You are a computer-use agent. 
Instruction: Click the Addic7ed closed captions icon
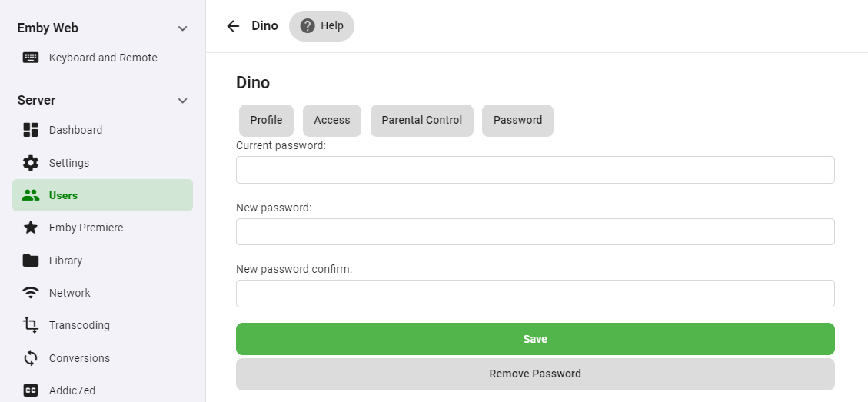click(31, 390)
